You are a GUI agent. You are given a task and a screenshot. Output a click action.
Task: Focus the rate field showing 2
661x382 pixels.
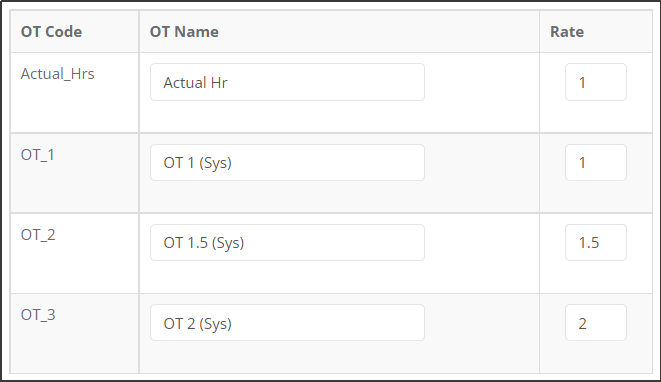596,323
